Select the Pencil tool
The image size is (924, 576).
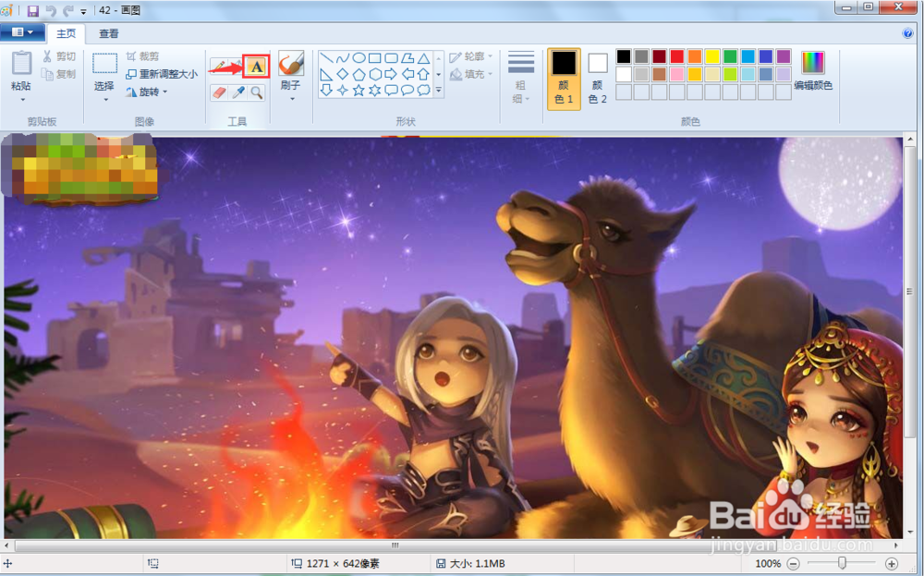(219, 67)
